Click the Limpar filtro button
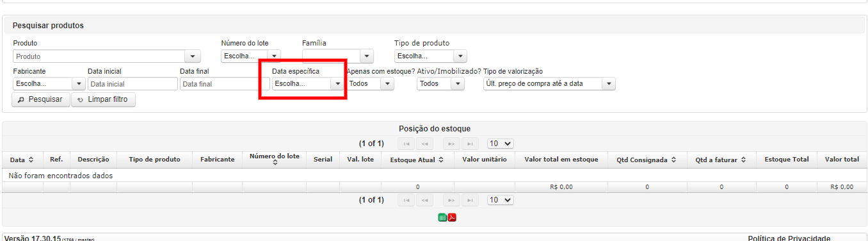The image size is (868, 241). coord(103,99)
